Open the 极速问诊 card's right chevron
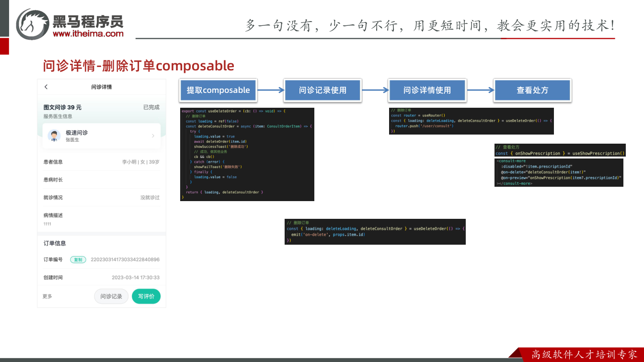Image resolution: width=644 pixels, height=362 pixels. click(153, 136)
